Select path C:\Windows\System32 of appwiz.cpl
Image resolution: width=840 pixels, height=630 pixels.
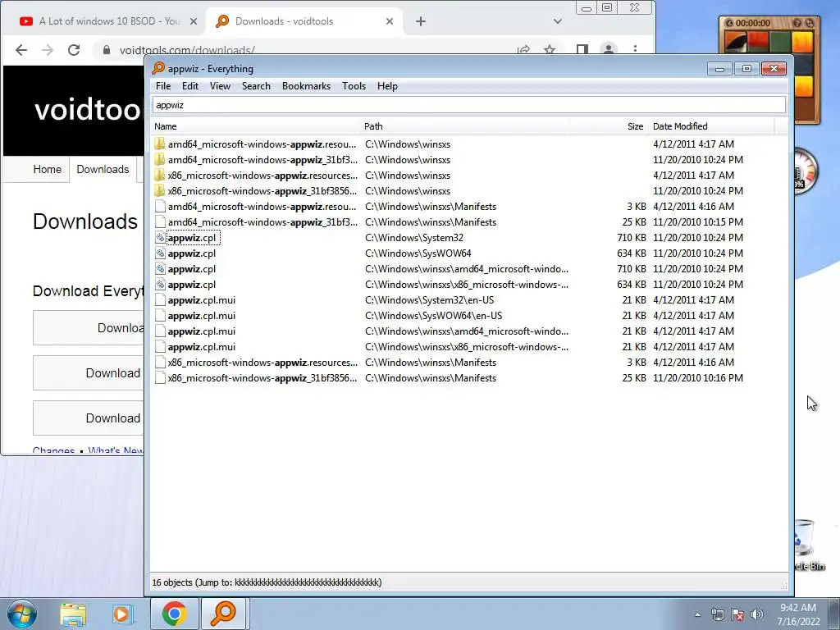(414, 237)
